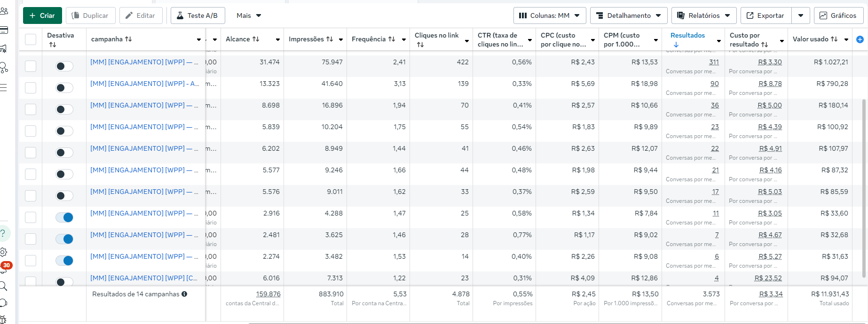
Task: Open the settings gear in left sidebar
Action: (3, 252)
